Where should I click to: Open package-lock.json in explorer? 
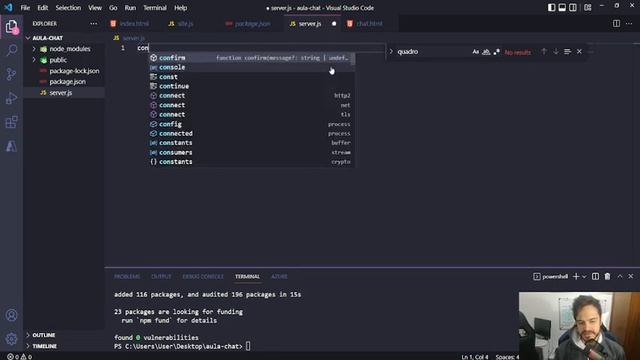pos(64,71)
